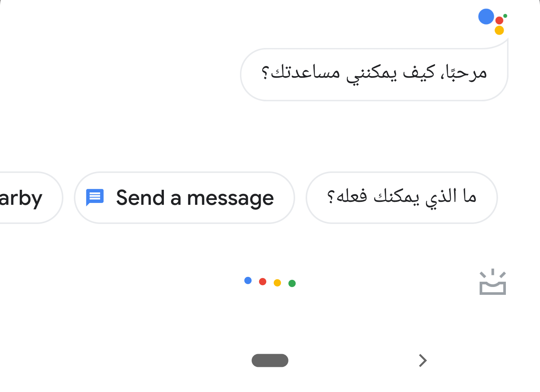This screenshot has height=392, width=540.
Task: Click the blue message icon in chip
Action: point(95,197)
